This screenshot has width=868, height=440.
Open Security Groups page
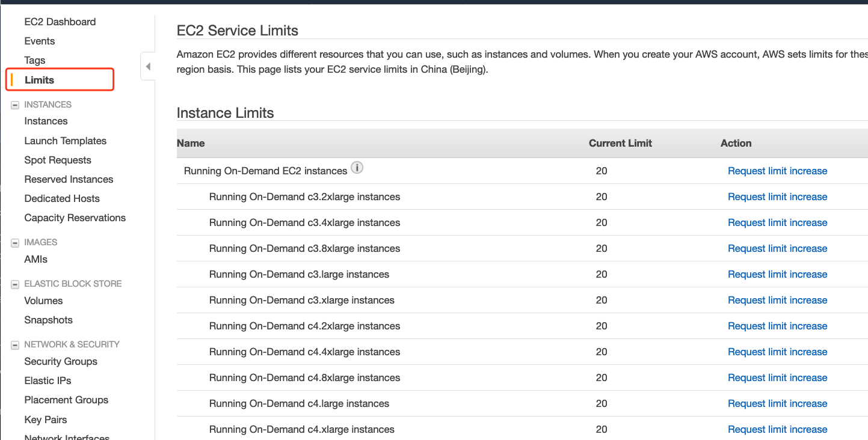(x=61, y=361)
